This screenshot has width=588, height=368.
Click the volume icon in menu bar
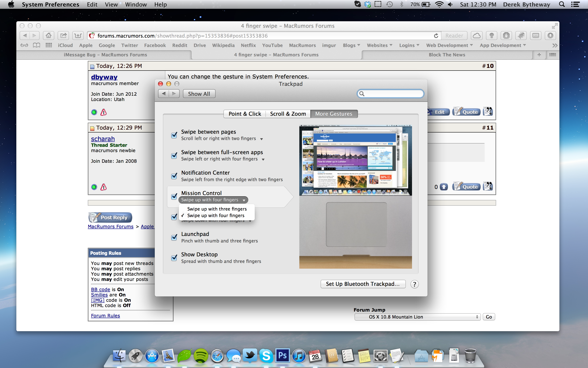(x=450, y=4)
